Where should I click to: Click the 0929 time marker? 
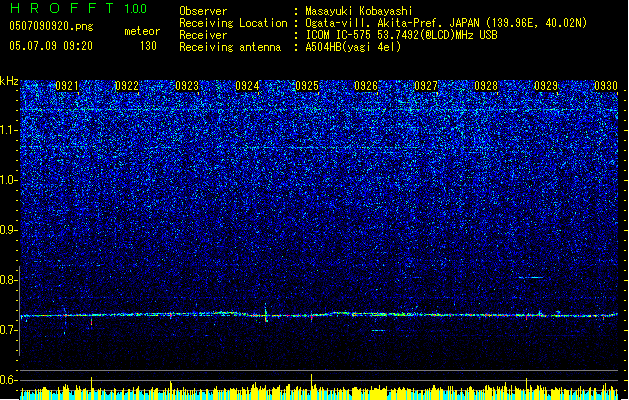(x=546, y=86)
